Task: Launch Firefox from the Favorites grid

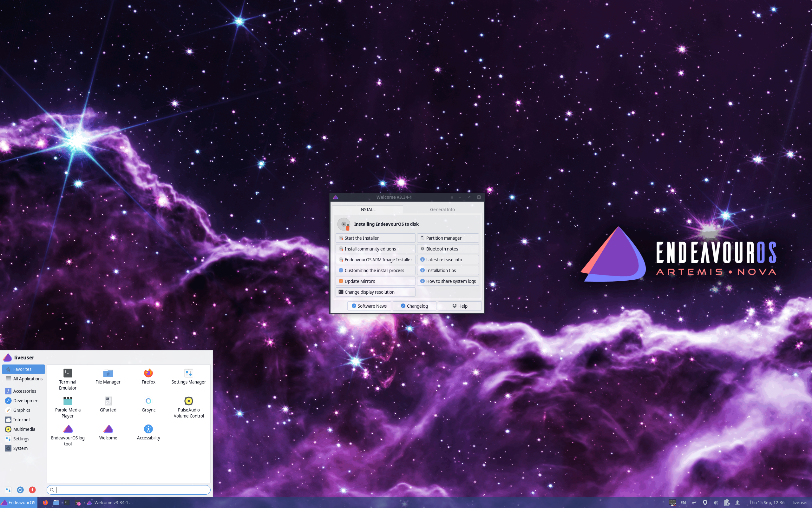Action: pos(148,376)
